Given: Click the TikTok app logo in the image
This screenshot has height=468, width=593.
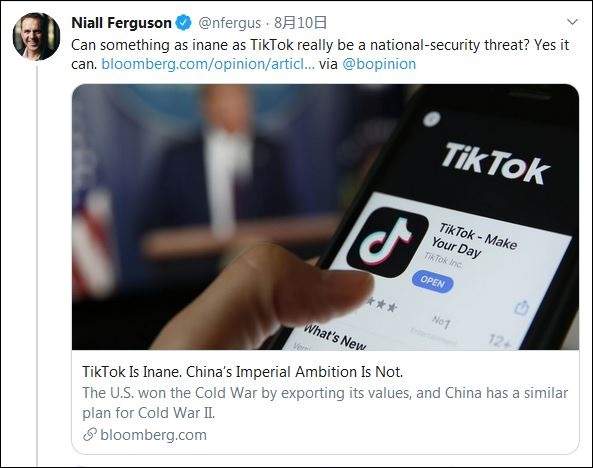Looking at the screenshot, I should (x=387, y=242).
